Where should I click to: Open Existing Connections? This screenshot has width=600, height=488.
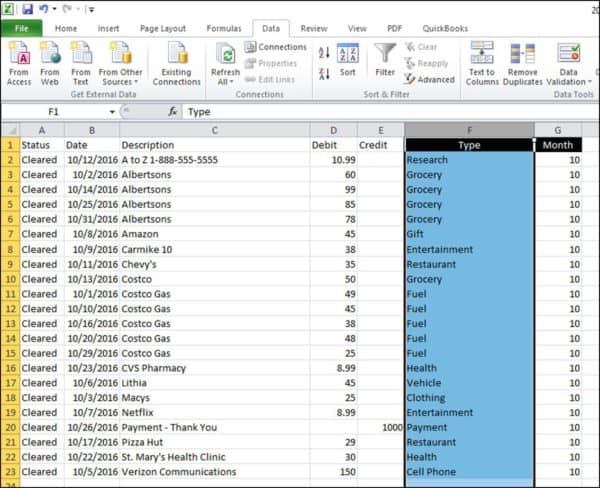[176, 64]
